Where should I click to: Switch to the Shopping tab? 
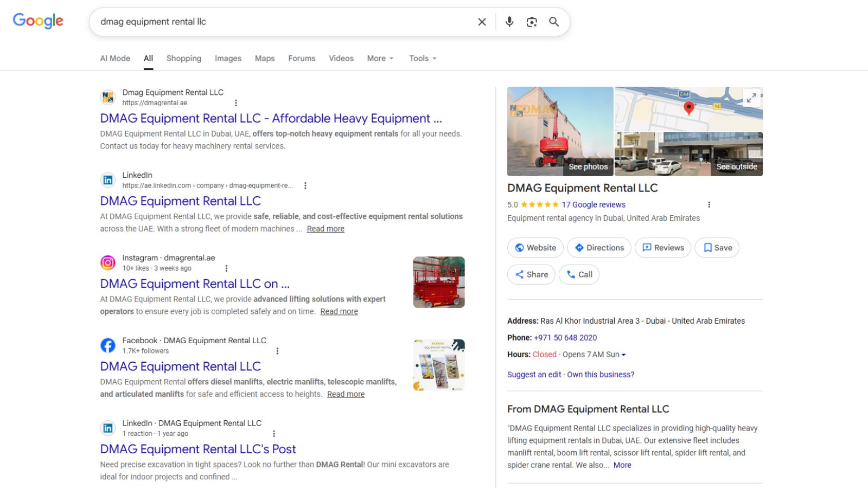184,59
